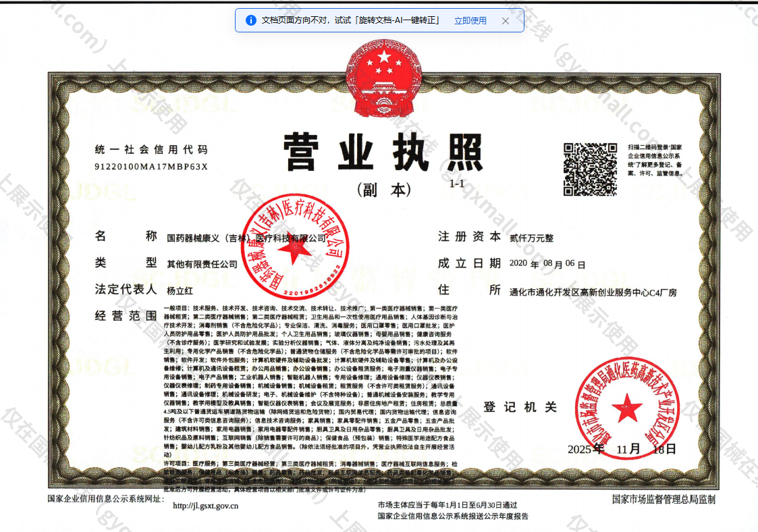The image size is (758, 532).
Task: Click the 营业执照 title heading
Action: tap(383, 153)
